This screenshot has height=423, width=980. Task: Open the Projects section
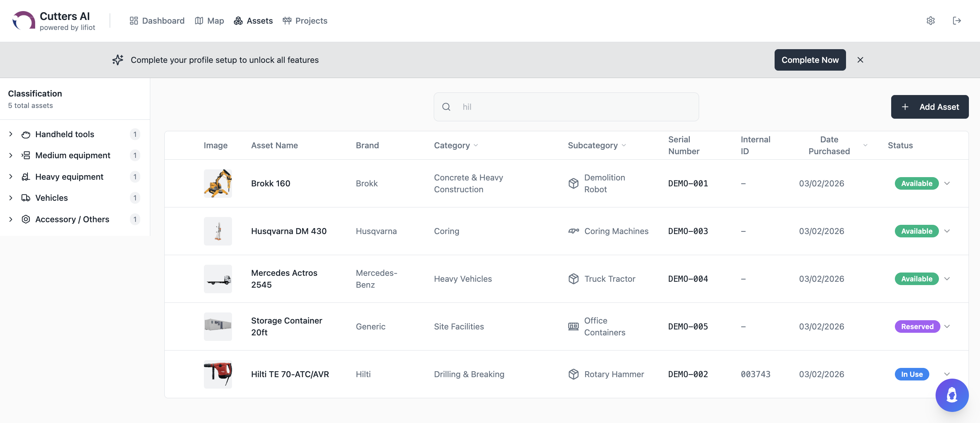pos(305,21)
